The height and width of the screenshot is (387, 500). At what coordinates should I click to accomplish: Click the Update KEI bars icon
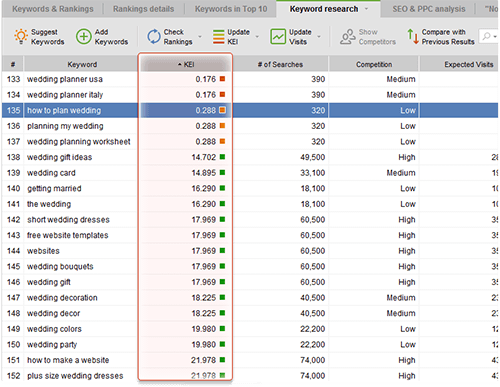pyautogui.click(x=219, y=37)
